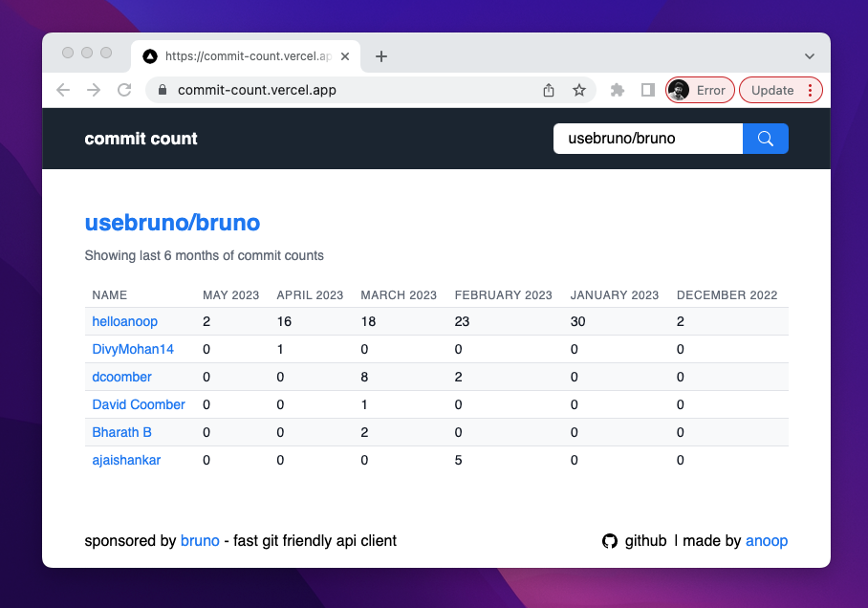The height and width of the screenshot is (608, 868).
Task: Click the GitHub octocat icon in footer
Action: coord(610,541)
